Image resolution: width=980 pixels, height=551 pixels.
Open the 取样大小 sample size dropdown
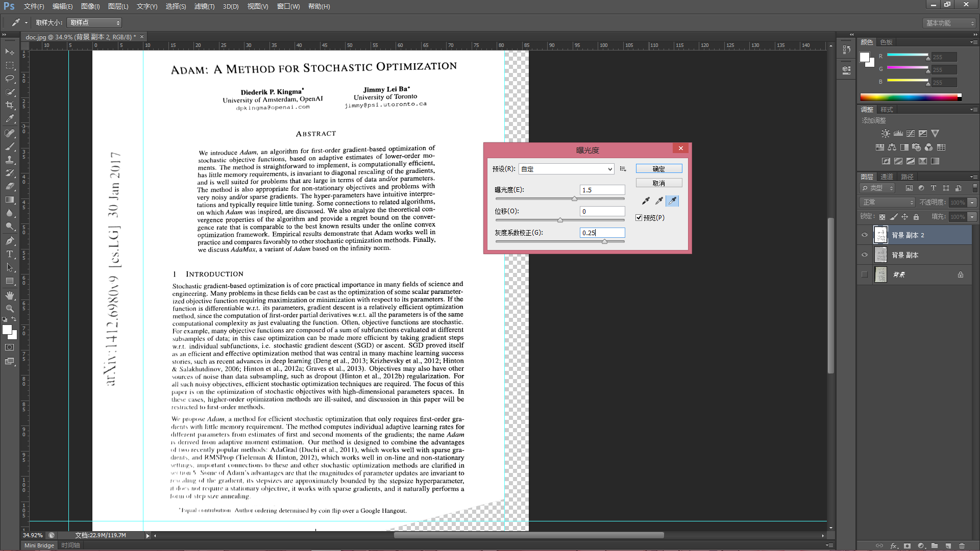tap(94, 23)
